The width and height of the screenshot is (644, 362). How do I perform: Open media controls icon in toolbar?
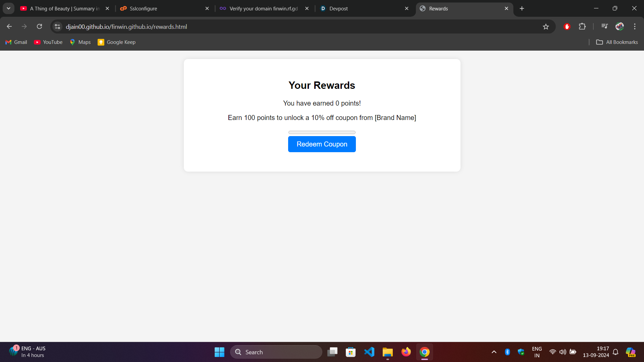604,26
